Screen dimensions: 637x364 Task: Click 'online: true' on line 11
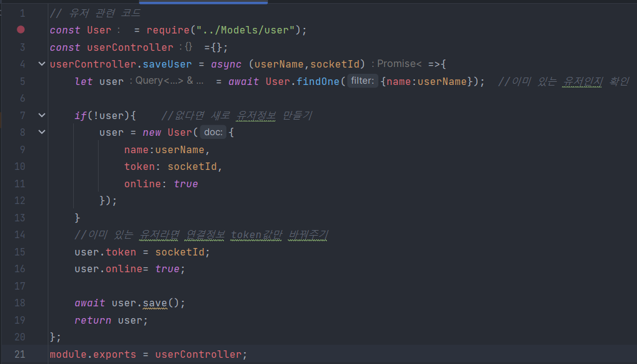161,184
